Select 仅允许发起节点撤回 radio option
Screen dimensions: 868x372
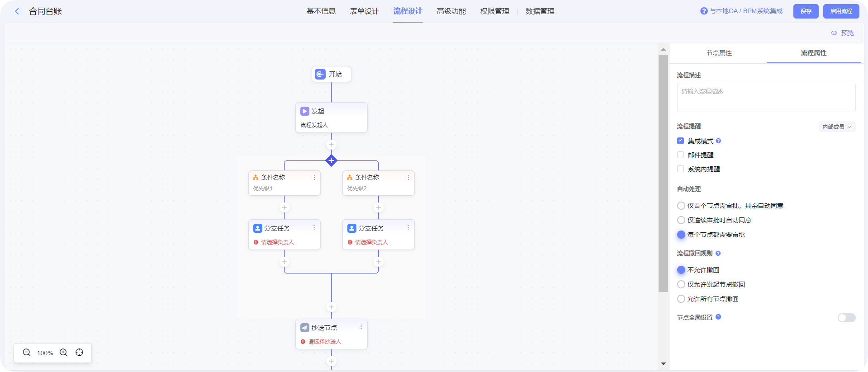[x=681, y=284]
